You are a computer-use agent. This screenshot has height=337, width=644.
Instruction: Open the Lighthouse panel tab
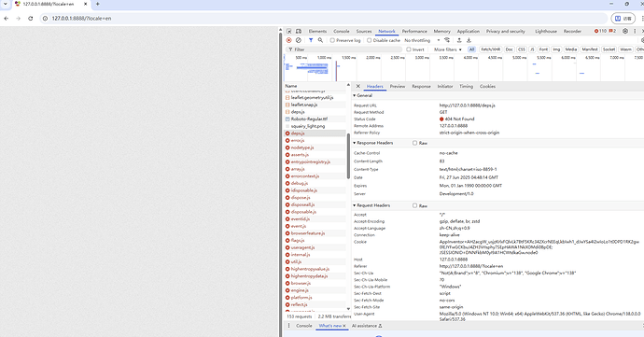pos(546,31)
